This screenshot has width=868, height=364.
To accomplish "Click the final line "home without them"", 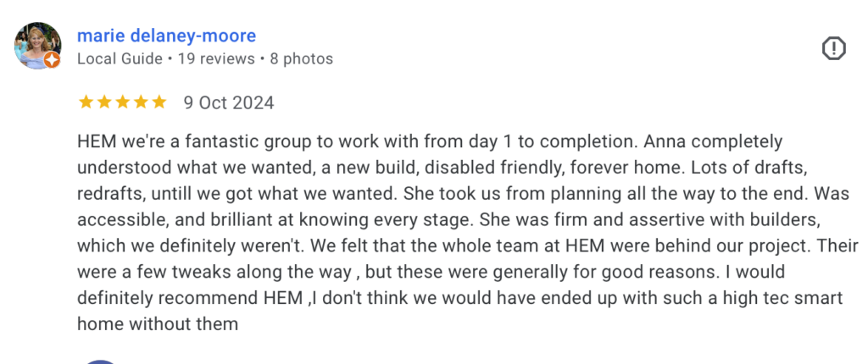I will tap(158, 324).
